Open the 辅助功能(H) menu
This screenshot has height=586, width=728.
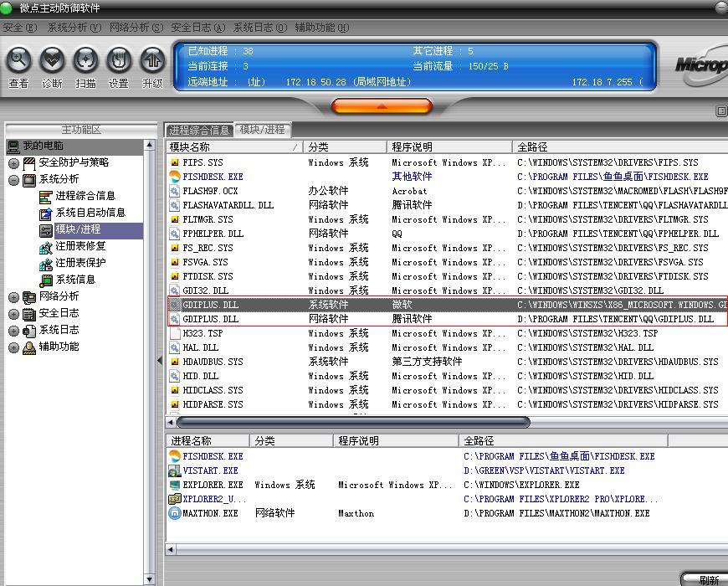(x=322, y=28)
